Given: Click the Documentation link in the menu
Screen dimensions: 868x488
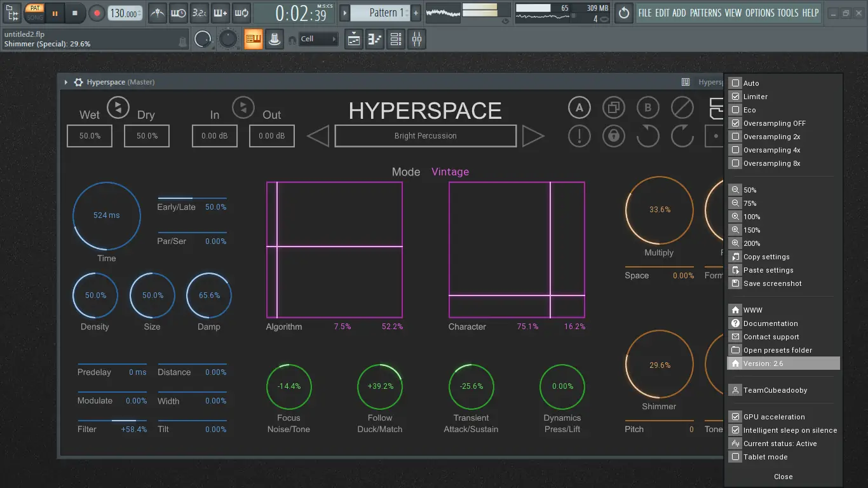Looking at the screenshot, I should coord(770,323).
